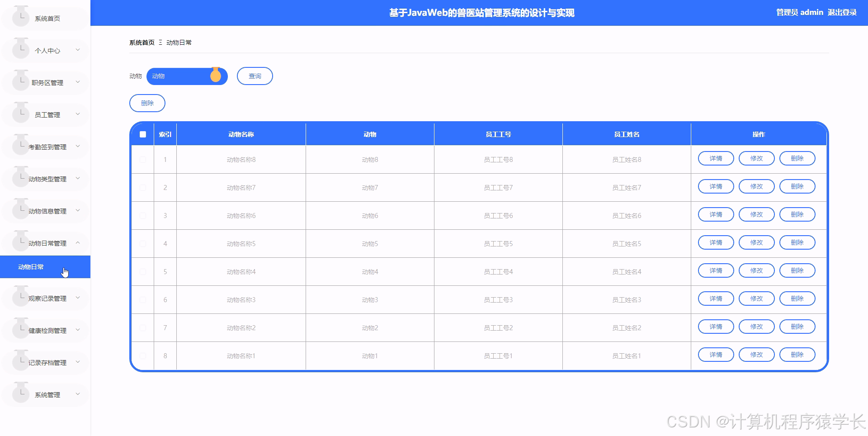The height and width of the screenshot is (436, 868).
Task: Expand the 观察记录管理 menu
Action: (50, 298)
